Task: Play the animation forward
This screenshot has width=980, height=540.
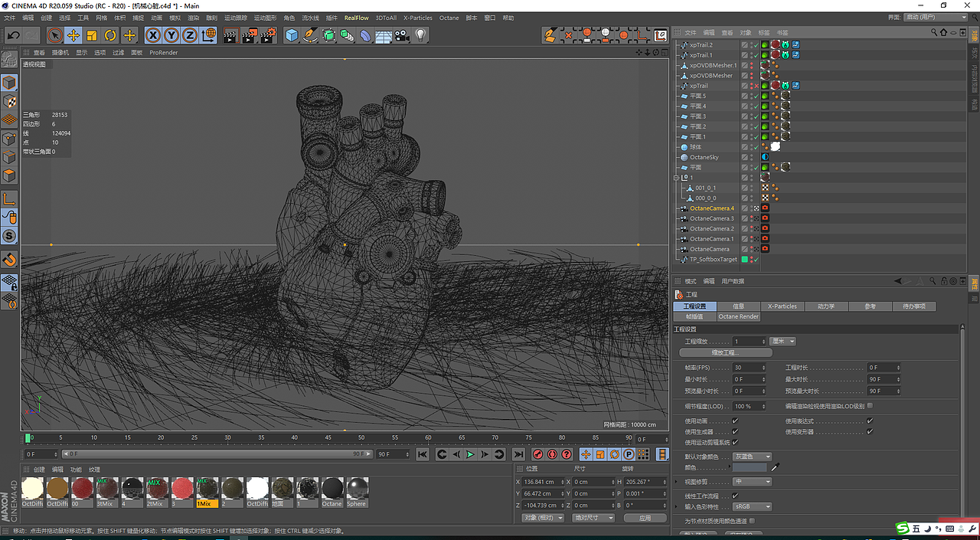Action: click(x=471, y=454)
